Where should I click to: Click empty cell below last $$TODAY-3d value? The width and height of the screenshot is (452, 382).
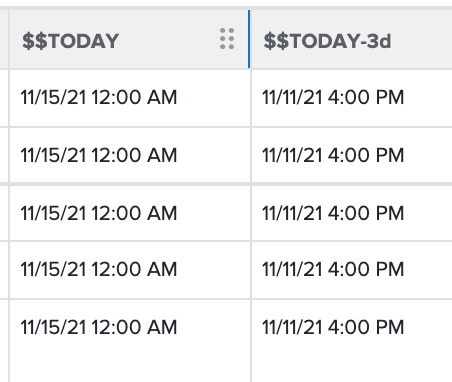[352, 368]
